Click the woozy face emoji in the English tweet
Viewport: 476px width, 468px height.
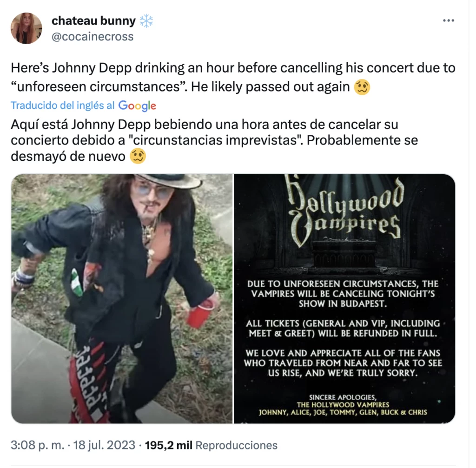pyautogui.click(x=362, y=87)
